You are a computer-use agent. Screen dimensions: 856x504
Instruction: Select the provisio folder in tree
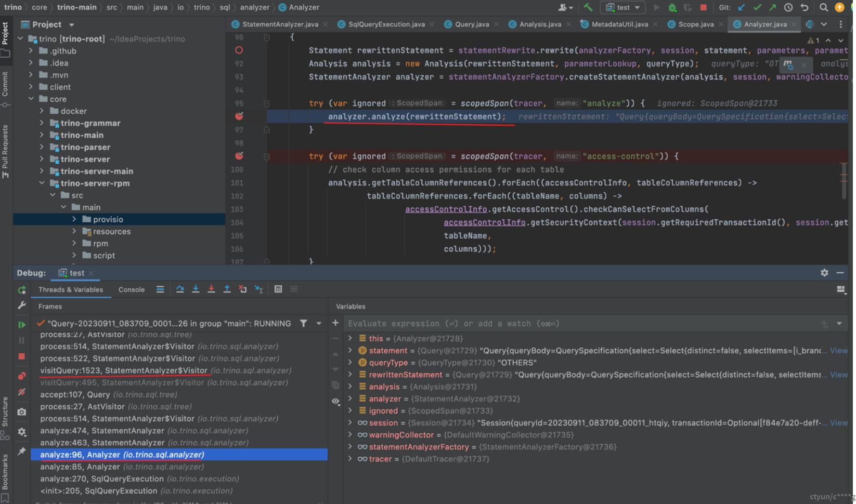coord(108,219)
